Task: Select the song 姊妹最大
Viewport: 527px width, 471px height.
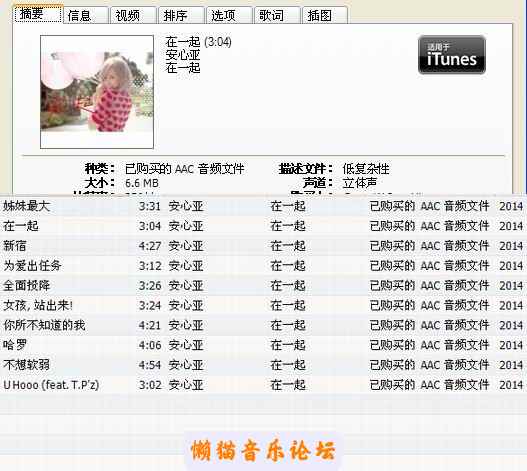Action: tap(264, 206)
